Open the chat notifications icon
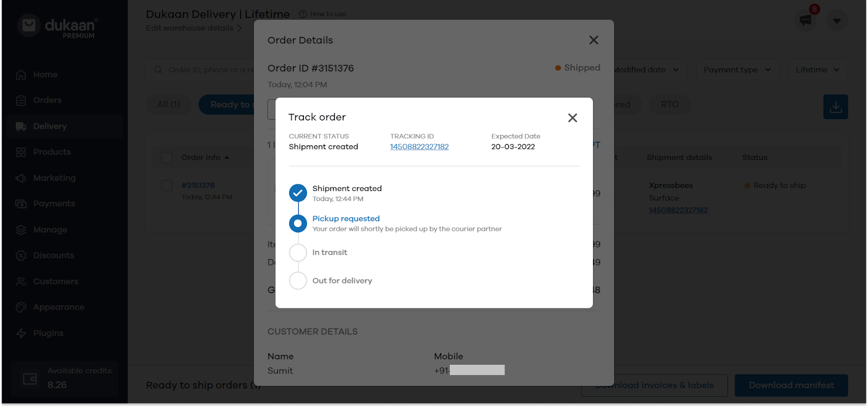This screenshot has width=868, height=407. (806, 21)
